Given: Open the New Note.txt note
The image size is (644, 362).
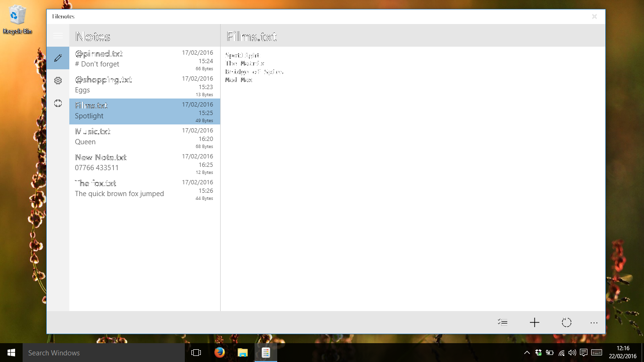Looking at the screenshot, I should pos(145,163).
